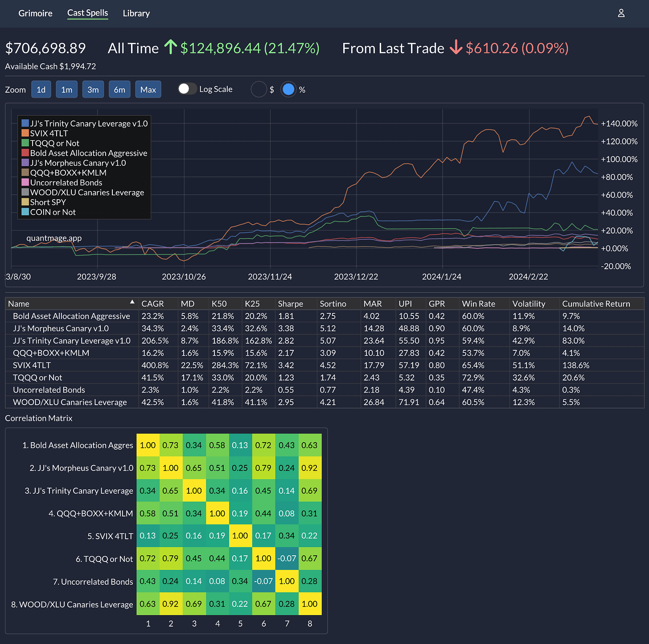Open the Cast Spells tab
The height and width of the screenshot is (644, 649).
[x=88, y=13]
